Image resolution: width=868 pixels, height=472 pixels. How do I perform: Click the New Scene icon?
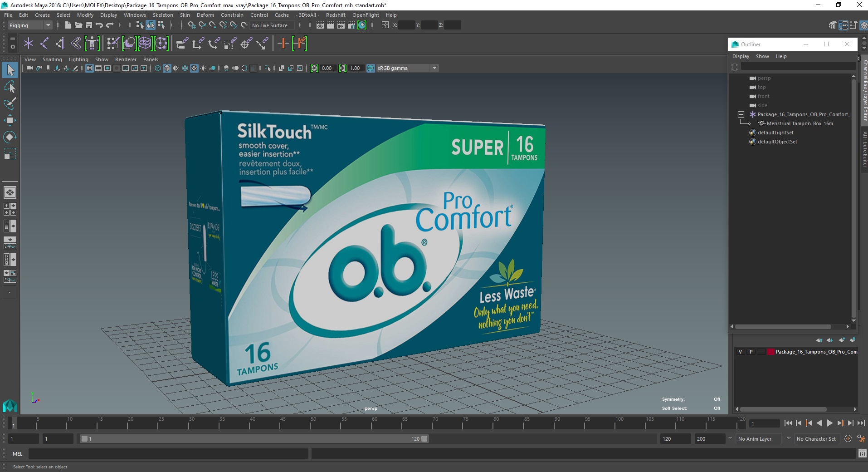[x=68, y=25]
